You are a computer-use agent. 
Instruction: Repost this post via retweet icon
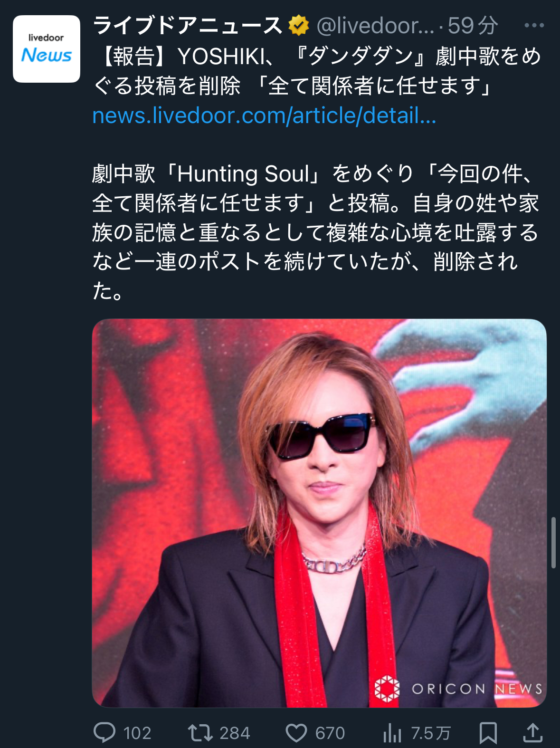200,732
